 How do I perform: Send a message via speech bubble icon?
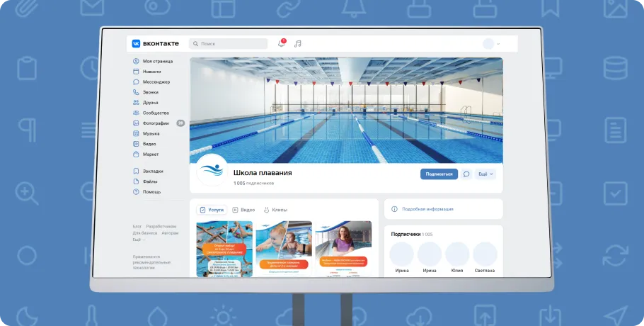[x=466, y=174]
